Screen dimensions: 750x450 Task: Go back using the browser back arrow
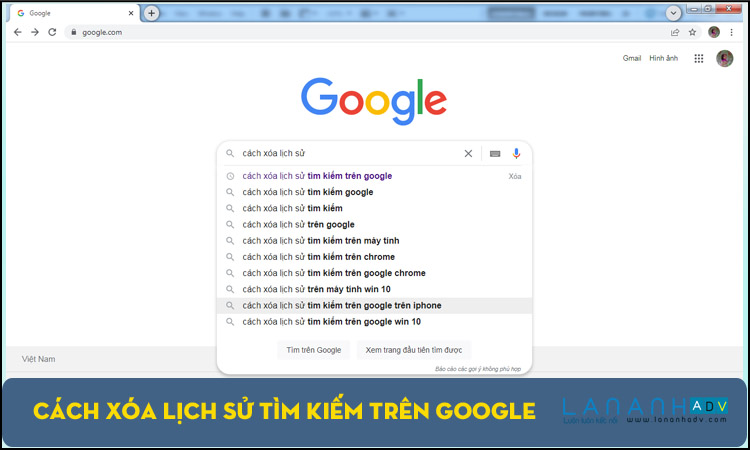[18, 32]
